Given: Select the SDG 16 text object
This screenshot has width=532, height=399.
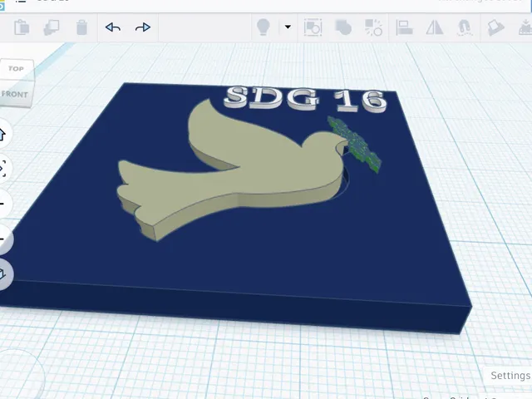Looking at the screenshot, I should click(x=305, y=98).
